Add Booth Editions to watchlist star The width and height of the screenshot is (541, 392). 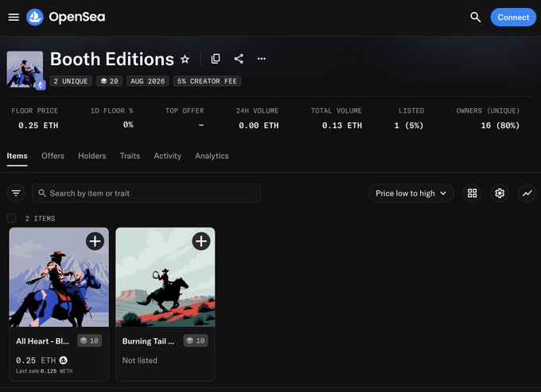click(x=185, y=60)
